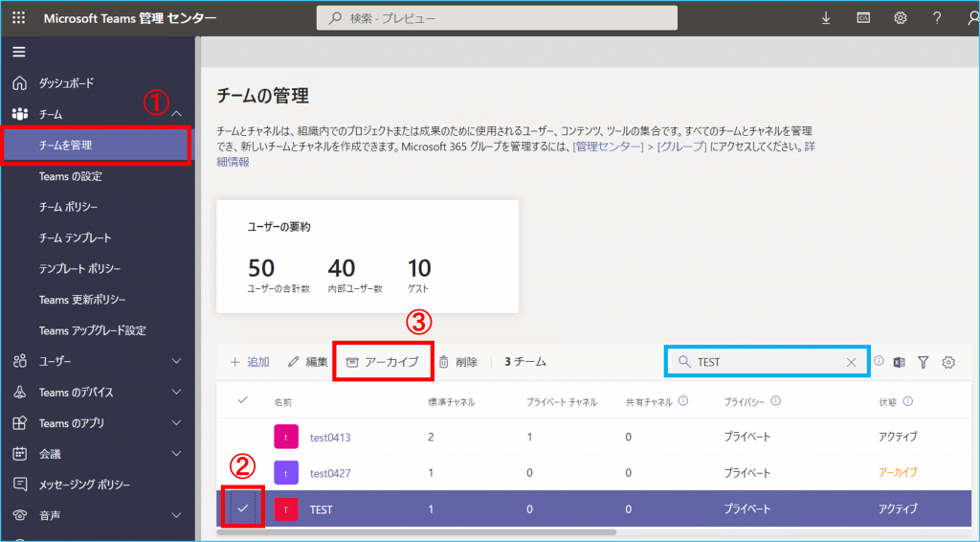Export team list to Excel icon
The image size is (980, 542).
click(x=900, y=362)
